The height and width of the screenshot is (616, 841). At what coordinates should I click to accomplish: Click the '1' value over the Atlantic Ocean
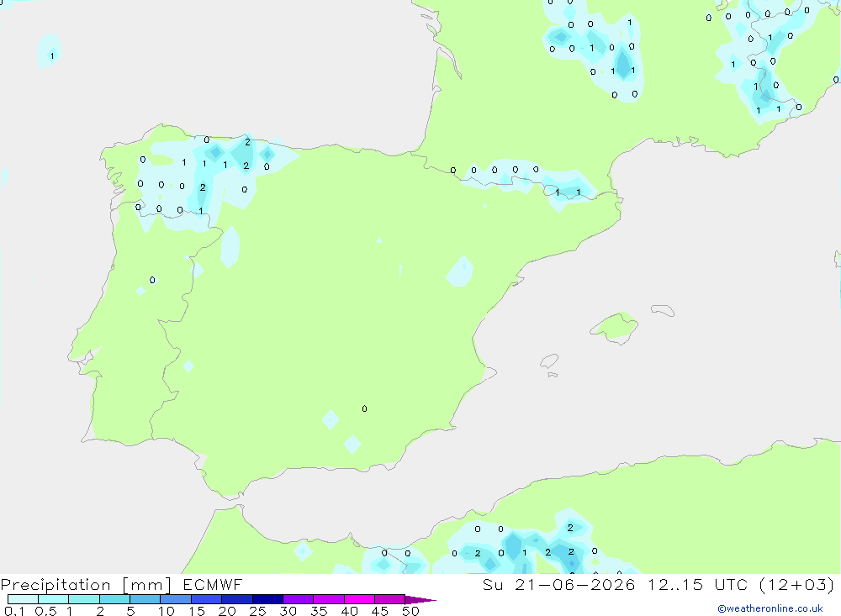click(52, 55)
